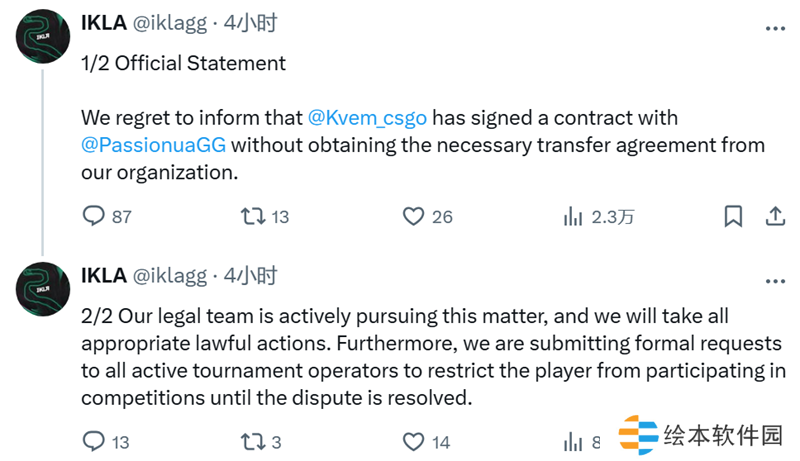This screenshot has height=461, width=800.
Task: Like the first IKLA tweet
Action: coord(414,215)
